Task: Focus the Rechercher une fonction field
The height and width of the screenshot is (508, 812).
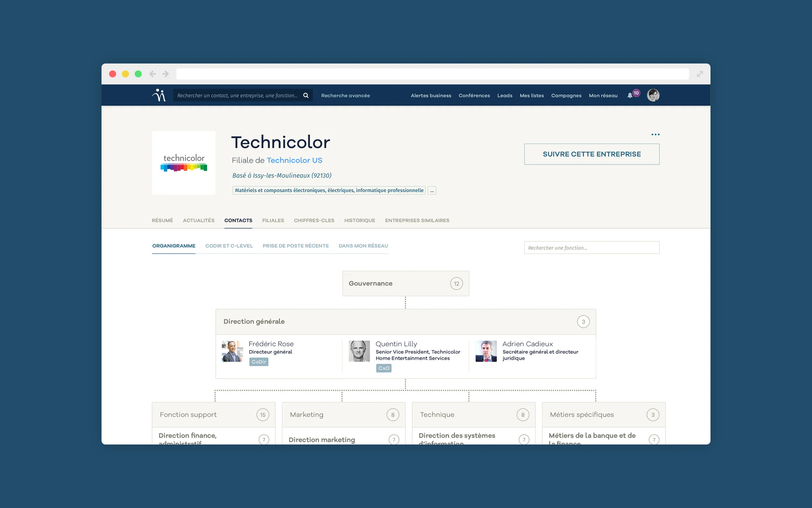Action: coord(592,248)
